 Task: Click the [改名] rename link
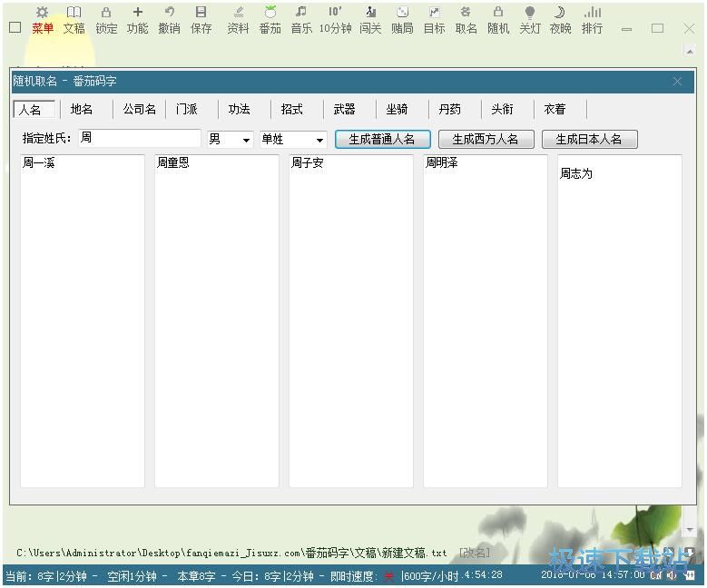click(x=474, y=553)
